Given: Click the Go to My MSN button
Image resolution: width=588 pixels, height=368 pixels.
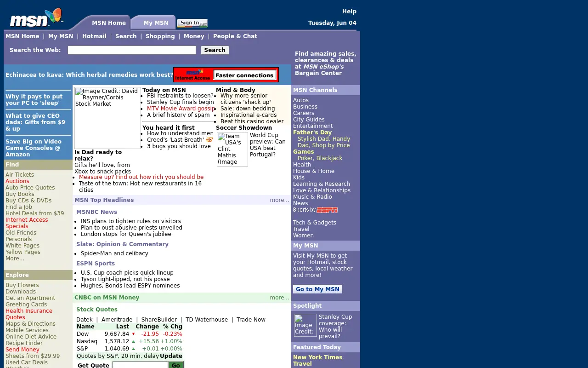Looking at the screenshot, I should pyautogui.click(x=317, y=289).
